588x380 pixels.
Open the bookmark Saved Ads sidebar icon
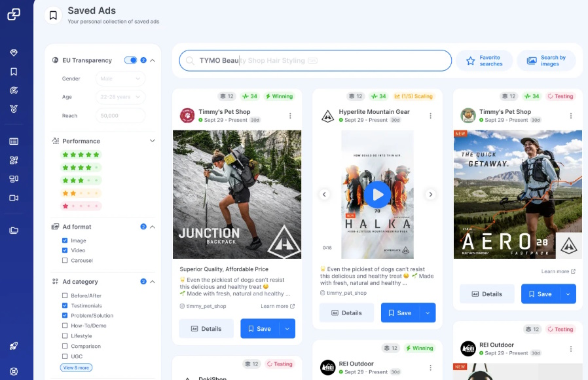tap(14, 71)
